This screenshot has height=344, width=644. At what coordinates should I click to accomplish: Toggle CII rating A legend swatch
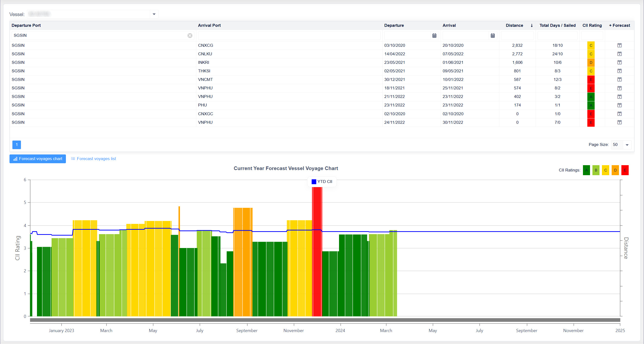click(x=586, y=170)
